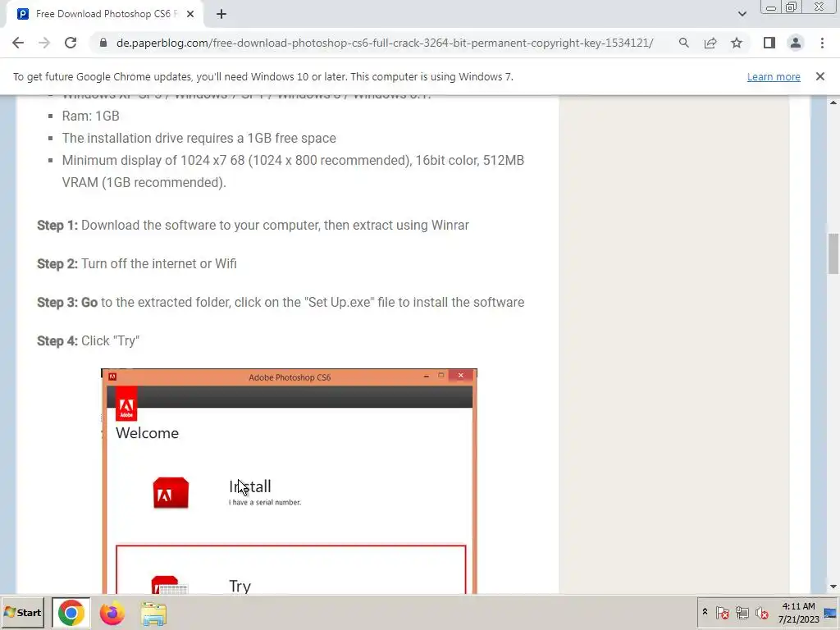Click the "Step 4:" Click Try text
840x630 pixels.
tap(88, 340)
